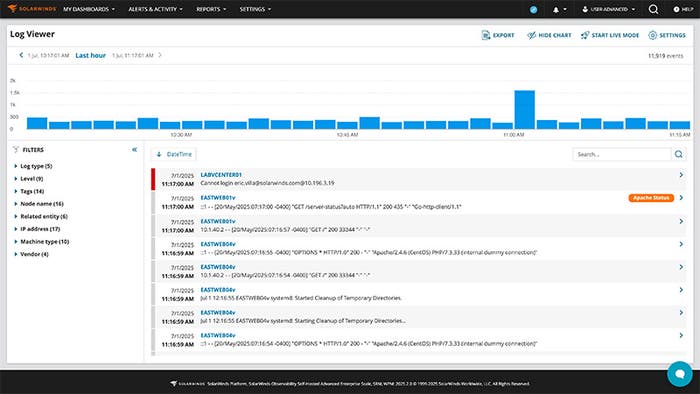The width and height of the screenshot is (700, 394).
Task: Open the User Advanced account dropdown
Action: tap(608, 9)
